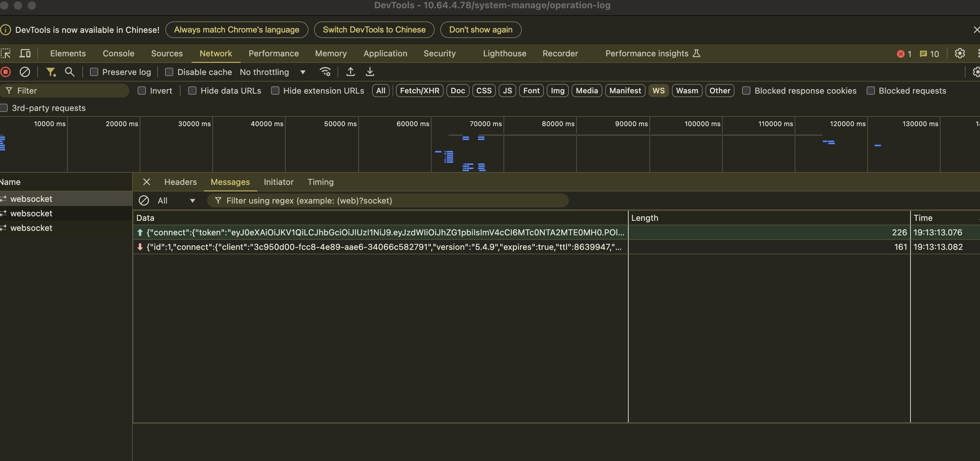
Task: Open the Memory tab
Action: click(331, 54)
